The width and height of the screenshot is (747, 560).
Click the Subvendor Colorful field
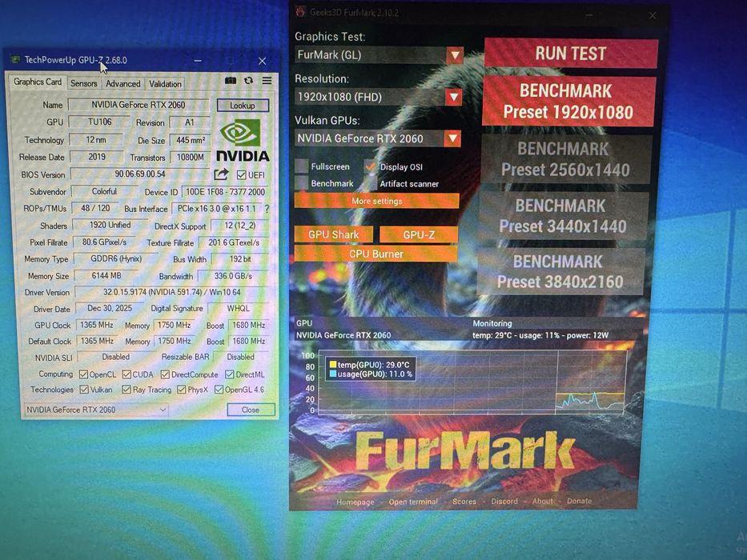[x=104, y=191]
